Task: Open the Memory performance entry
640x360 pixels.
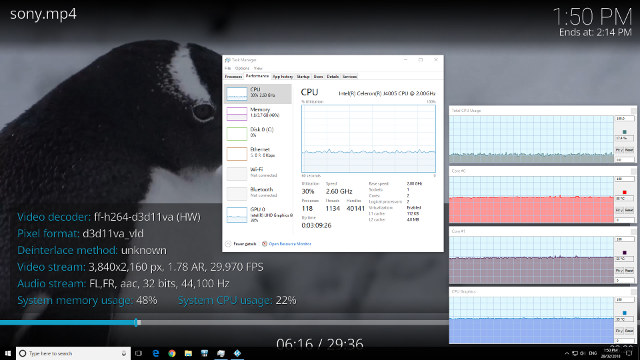Action: [x=258, y=113]
